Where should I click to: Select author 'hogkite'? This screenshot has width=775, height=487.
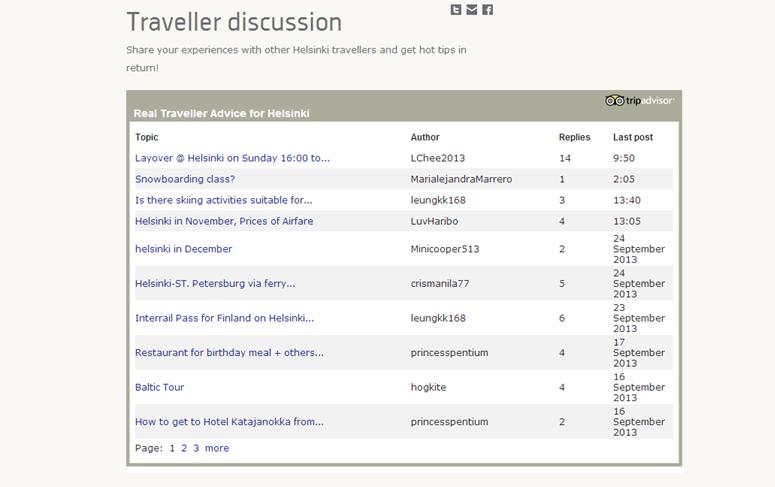(428, 387)
